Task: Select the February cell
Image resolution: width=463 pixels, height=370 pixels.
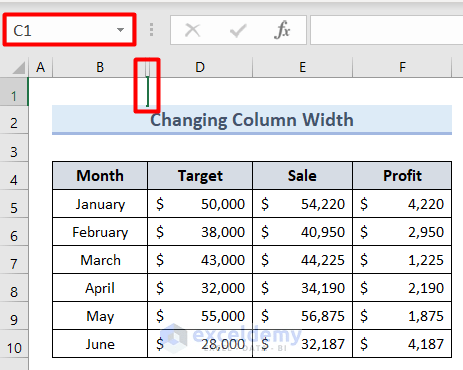Action: (x=100, y=232)
